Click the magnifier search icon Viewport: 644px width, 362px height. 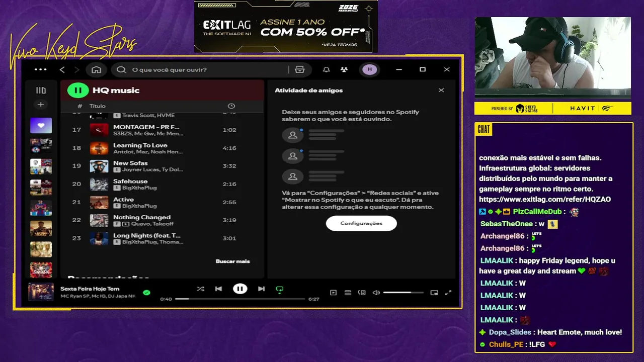coord(121,70)
